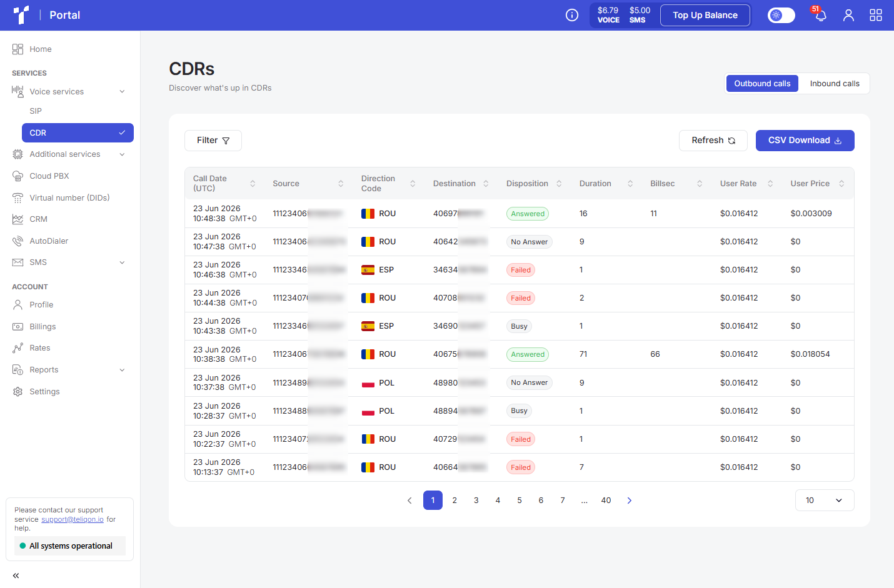Open SIP under Voice services
This screenshot has height=588, width=894.
pyautogui.click(x=36, y=111)
